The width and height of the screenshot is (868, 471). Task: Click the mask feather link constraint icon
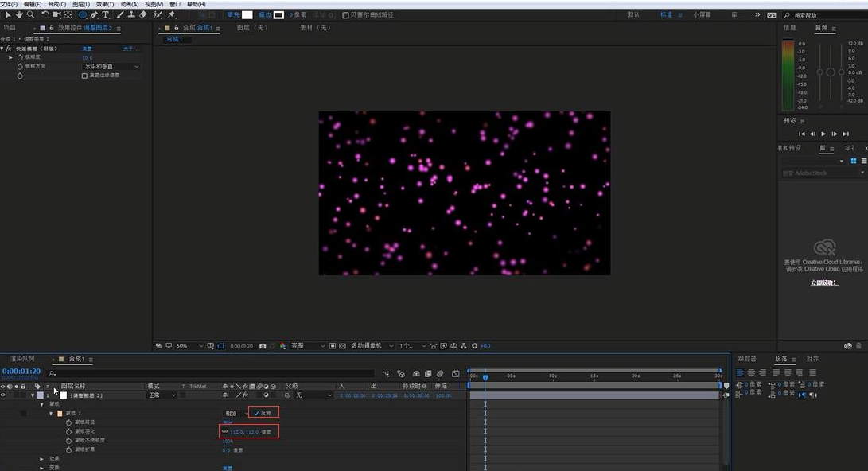tap(224, 431)
